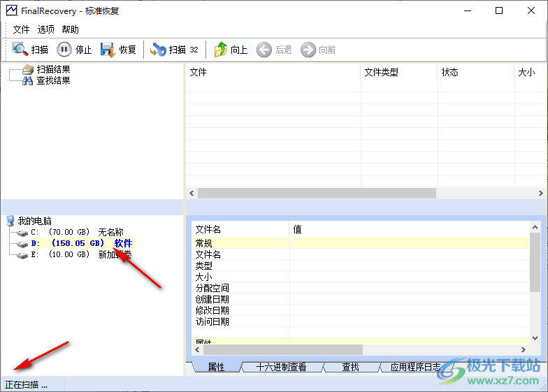
Task: Click the 类型 property row
Action: (x=361, y=266)
